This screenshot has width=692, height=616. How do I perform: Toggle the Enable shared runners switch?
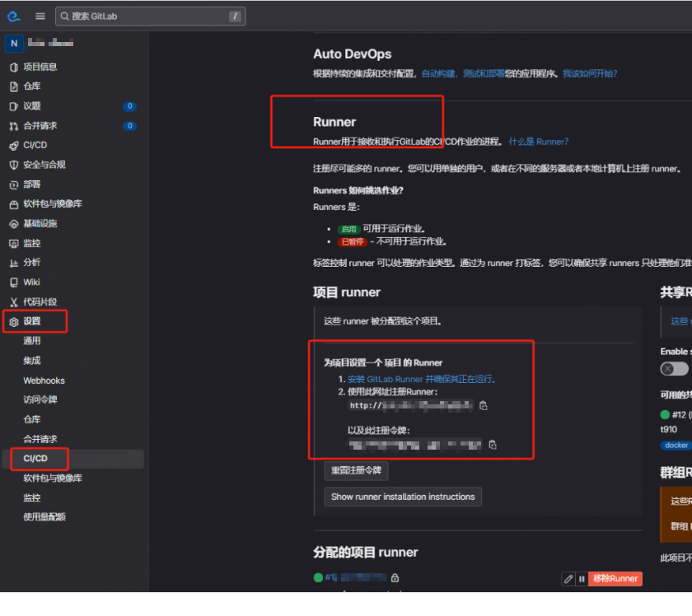pos(674,369)
